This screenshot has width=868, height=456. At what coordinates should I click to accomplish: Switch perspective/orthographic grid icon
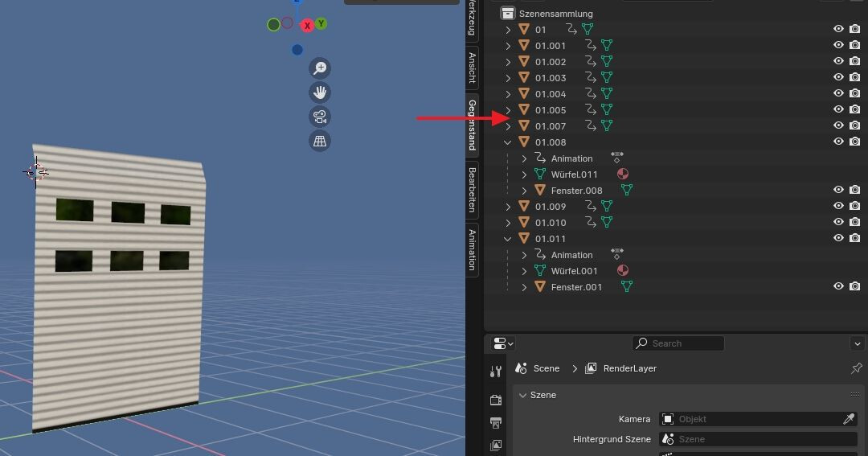tap(320, 142)
